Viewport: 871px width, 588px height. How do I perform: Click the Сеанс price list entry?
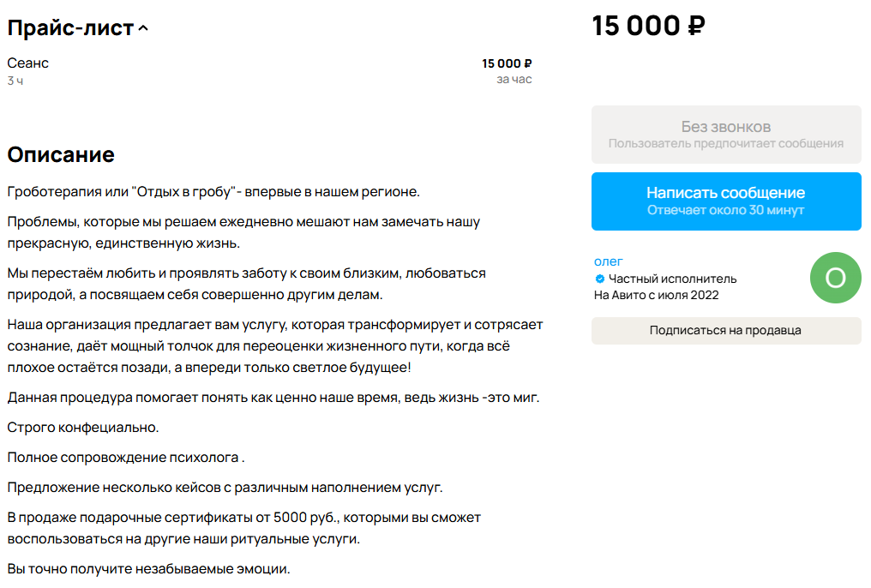[27, 63]
